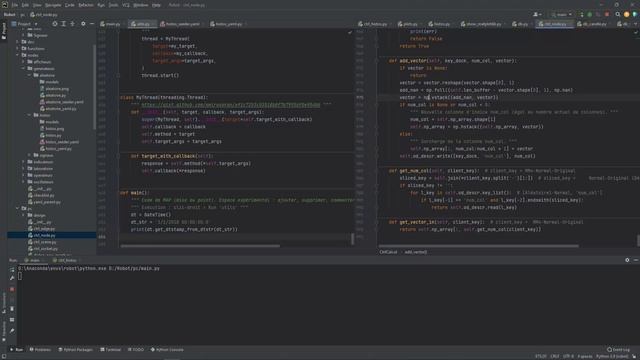This screenshot has height=360, width=640.
Task: Click the UTF-8 encoding status entry
Action: pyautogui.click(x=568, y=357)
